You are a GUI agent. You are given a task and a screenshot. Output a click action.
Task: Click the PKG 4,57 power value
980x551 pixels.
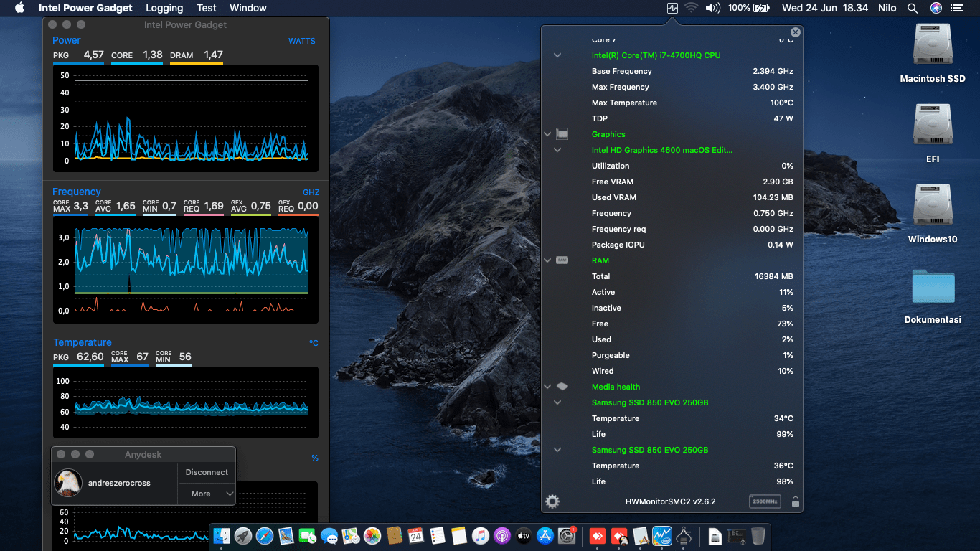(78, 55)
